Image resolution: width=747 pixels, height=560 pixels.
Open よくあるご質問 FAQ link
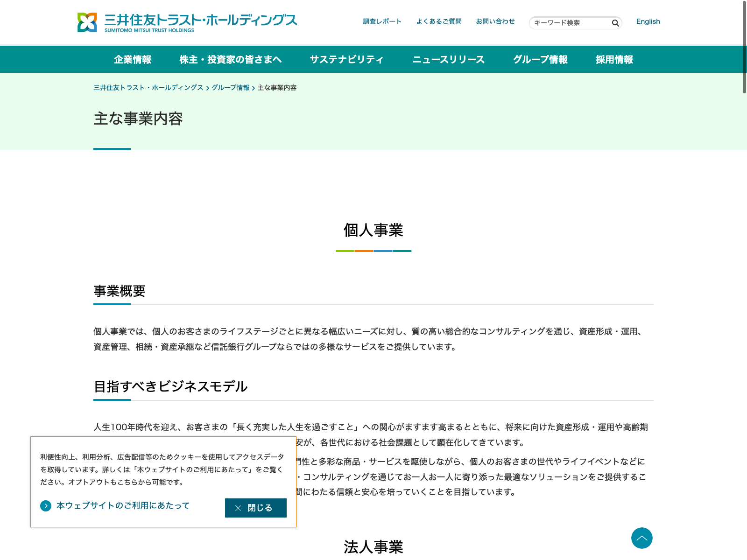439,21
